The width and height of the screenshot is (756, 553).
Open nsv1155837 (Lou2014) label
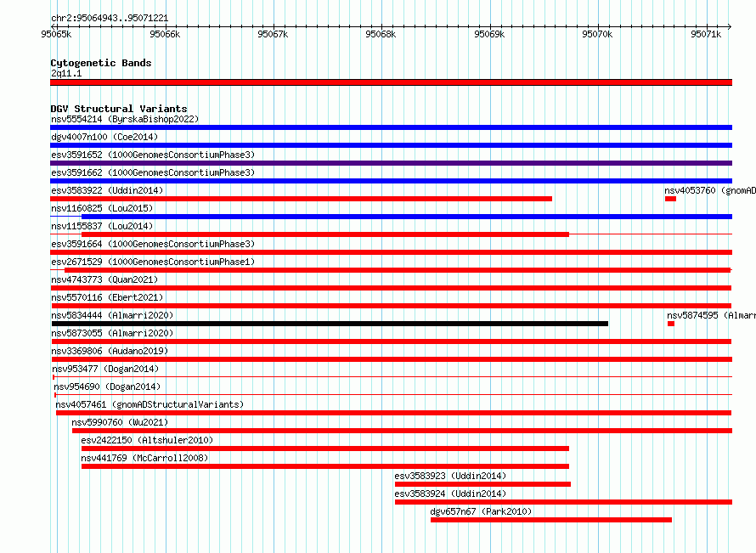[x=102, y=226]
